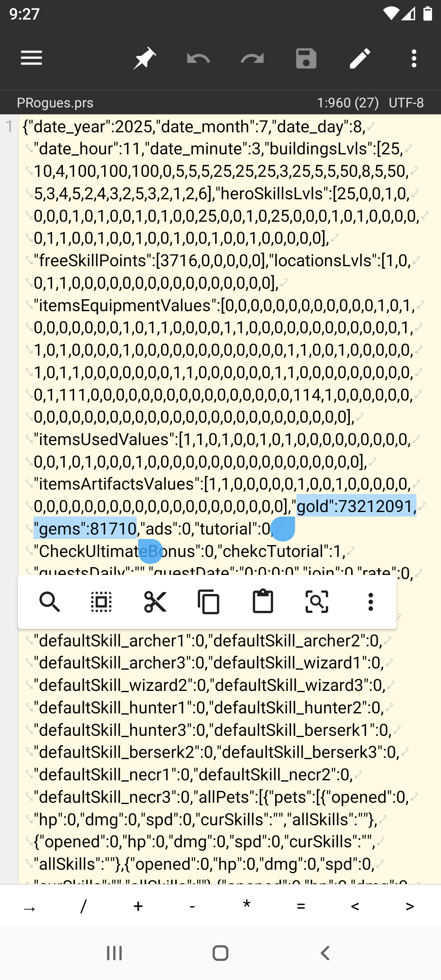Redo the last undone edit
Viewport: 441px width, 980px height.
pyautogui.click(x=252, y=58)
